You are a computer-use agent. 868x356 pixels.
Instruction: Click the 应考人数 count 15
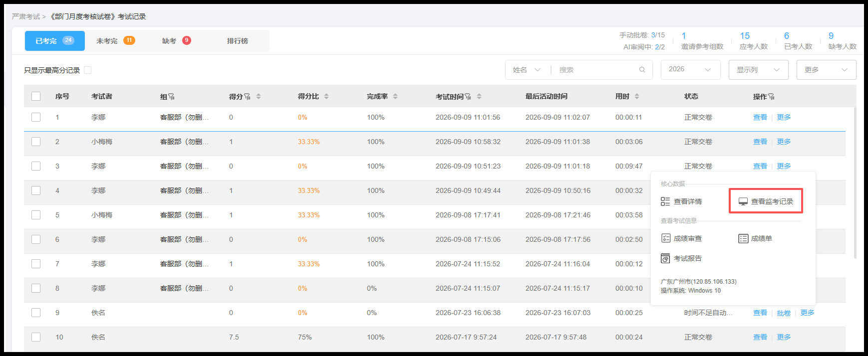[745, 36]
